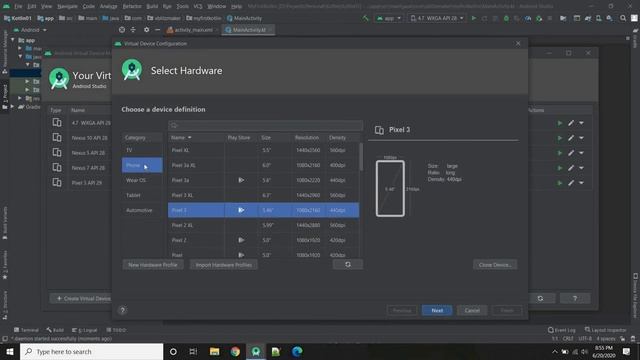Open 4.7 WXGA API 28 device dropdown
The height and width of the screenshot is (360, 640).
coord(437,18)
